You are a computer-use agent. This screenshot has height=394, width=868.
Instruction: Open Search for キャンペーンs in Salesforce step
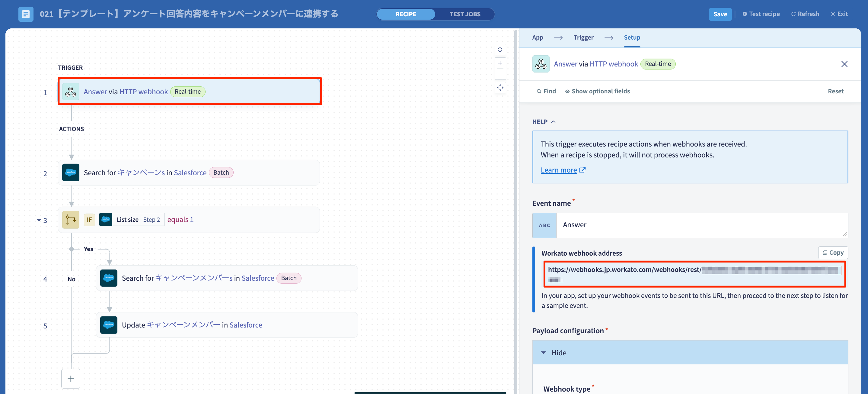click(189, 172)
